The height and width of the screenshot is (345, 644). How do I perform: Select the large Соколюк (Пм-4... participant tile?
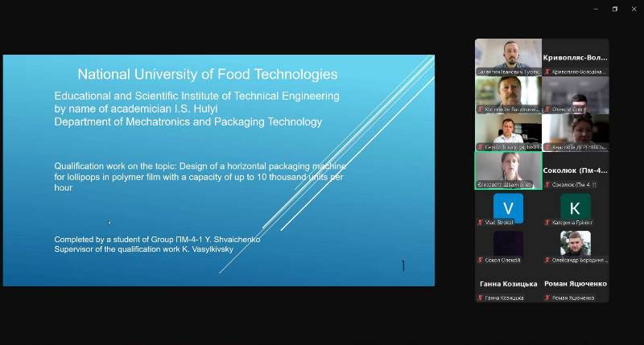coord(575,170)
